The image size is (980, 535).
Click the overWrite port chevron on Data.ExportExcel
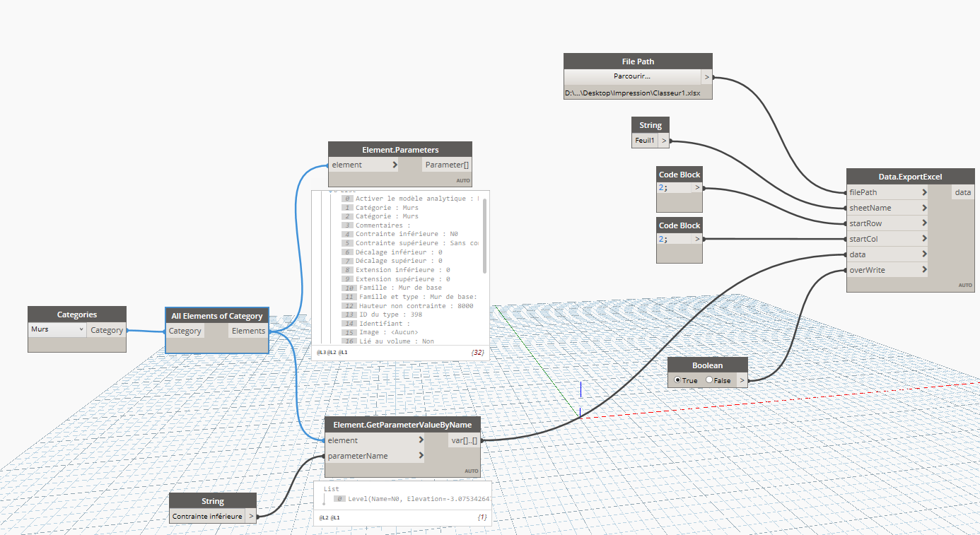(924, 270)
